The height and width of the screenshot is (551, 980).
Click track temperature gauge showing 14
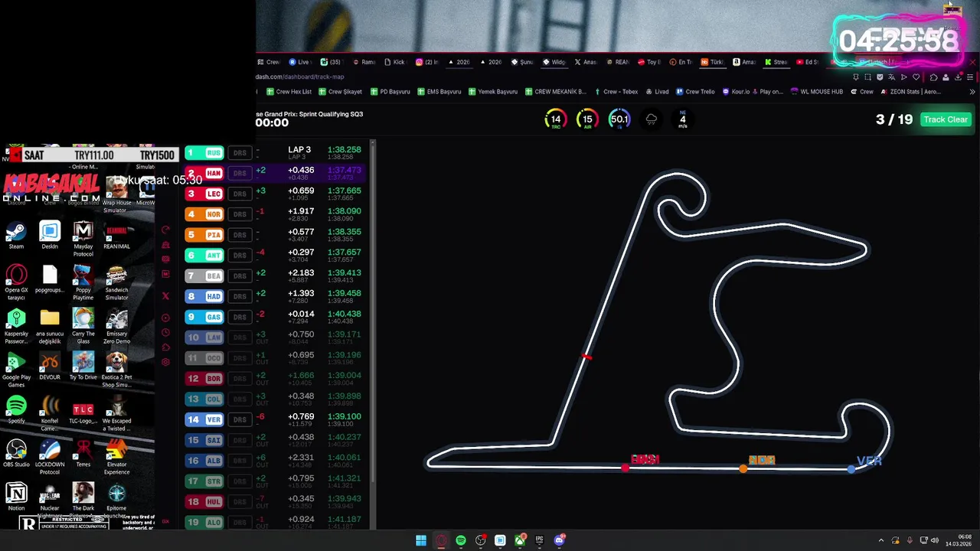[556, 119]
